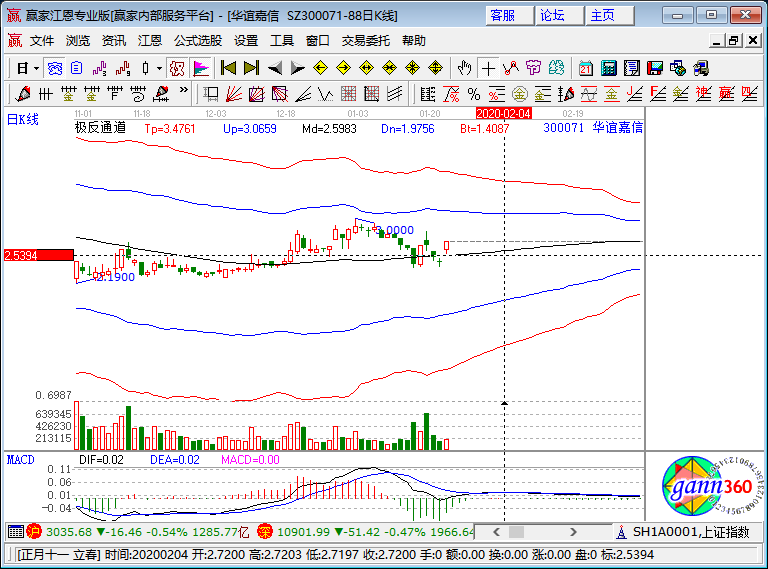Open the 日 period selector dropdown arrow

[x=36, y=68]
